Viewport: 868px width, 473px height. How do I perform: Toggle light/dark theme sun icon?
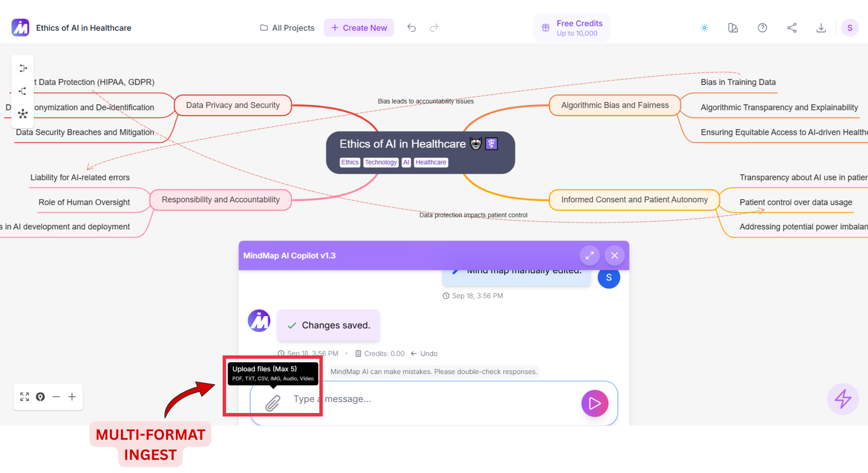click(704, 28)
